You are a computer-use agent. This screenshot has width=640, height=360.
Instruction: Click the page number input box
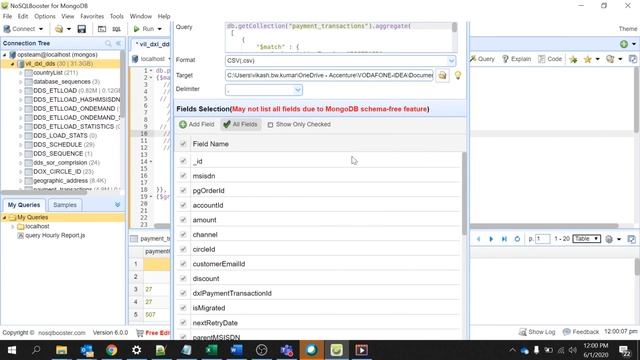tap(542, 239)
